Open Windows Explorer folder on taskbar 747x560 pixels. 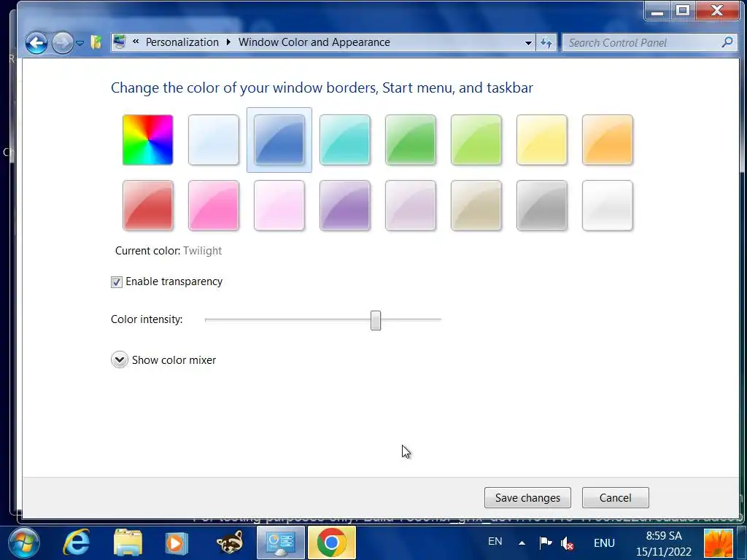(x=128, y=542)
